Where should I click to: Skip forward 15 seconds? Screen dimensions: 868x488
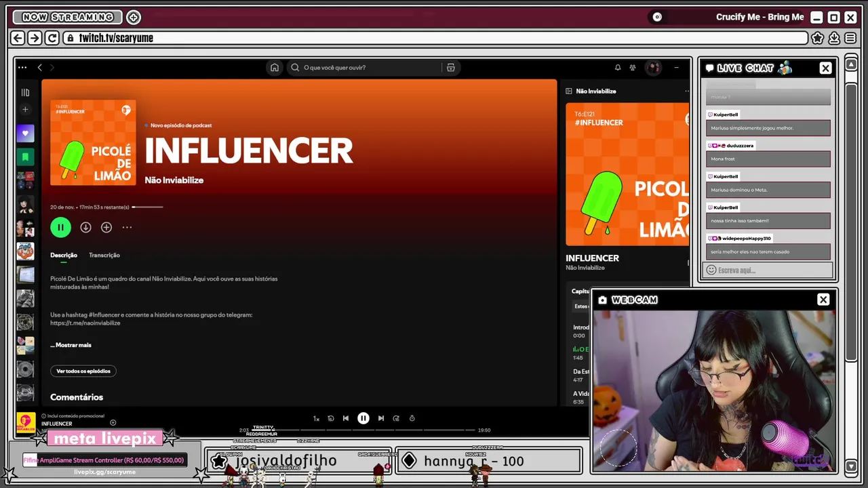(396, 419)
